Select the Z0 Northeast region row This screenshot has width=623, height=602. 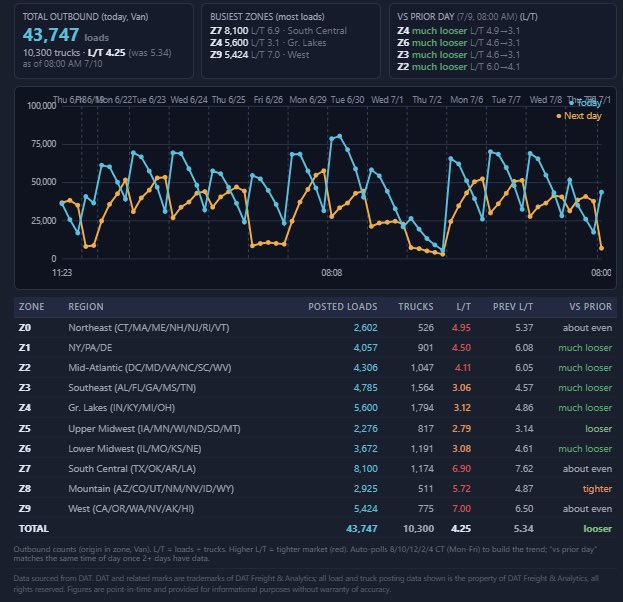click(315, 328)
